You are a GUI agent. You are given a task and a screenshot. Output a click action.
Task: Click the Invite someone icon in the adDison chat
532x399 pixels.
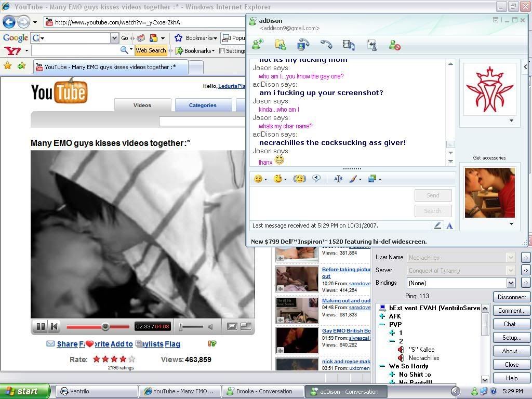(x=258, y=45)
